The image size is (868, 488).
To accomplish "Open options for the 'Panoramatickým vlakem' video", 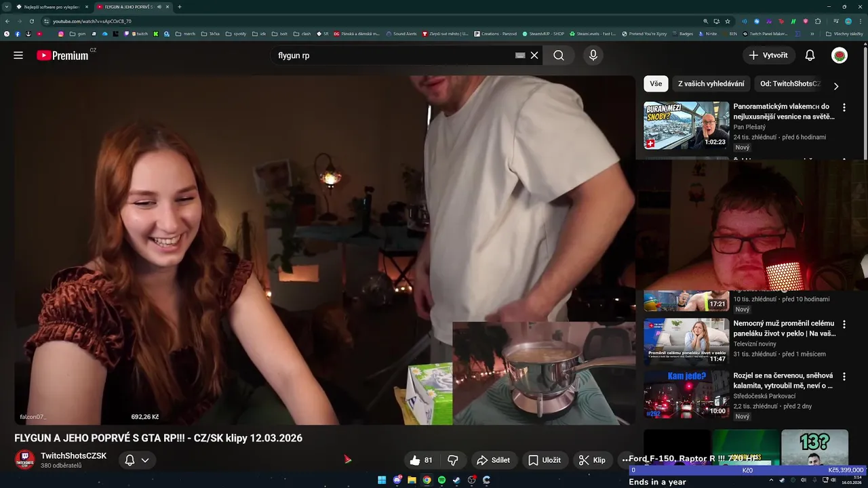I will 844,108.
